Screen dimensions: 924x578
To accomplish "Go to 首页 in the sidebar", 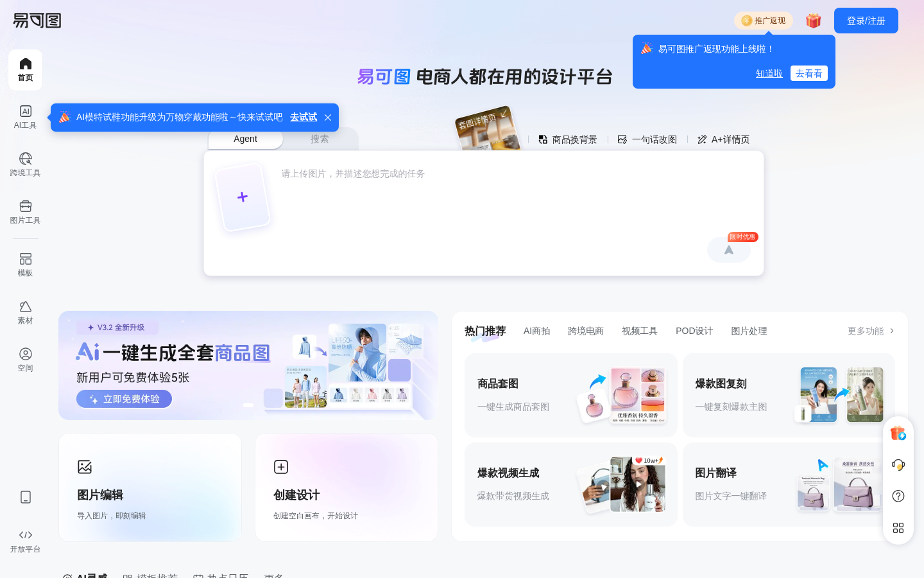I will pyautogui.click(x=26, y=70).
